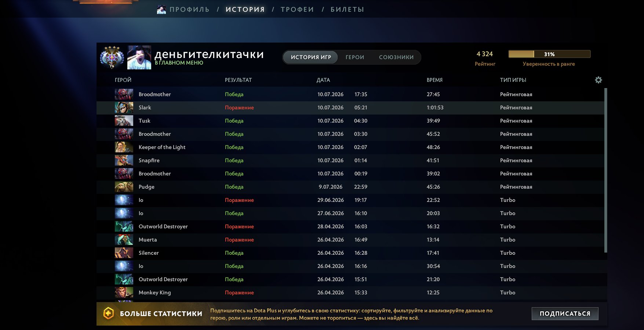Select the Tusk match row name
Screen dimensions: 644x330
pos(145,121)
